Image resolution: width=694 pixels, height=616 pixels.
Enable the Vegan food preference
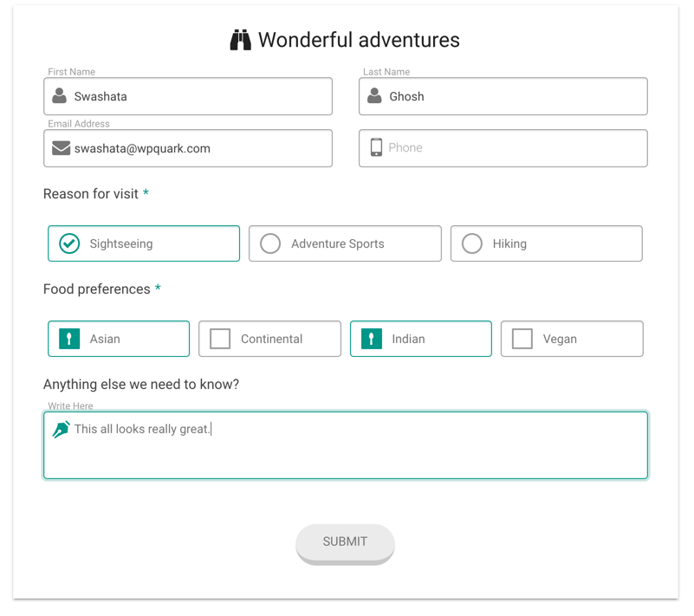573,339
